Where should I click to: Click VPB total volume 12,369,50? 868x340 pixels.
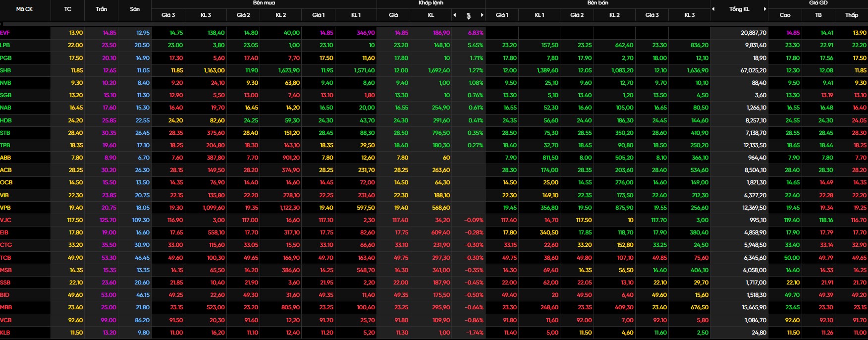(755, 208)
